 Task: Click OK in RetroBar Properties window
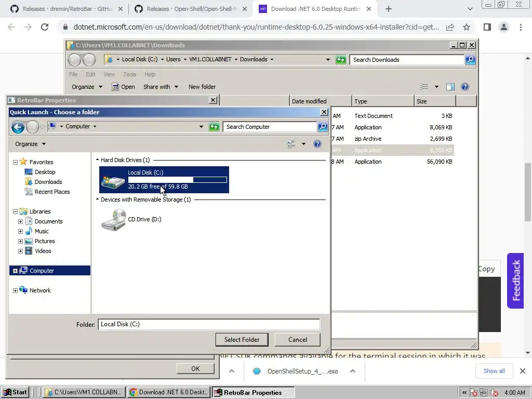coord(195,368)
